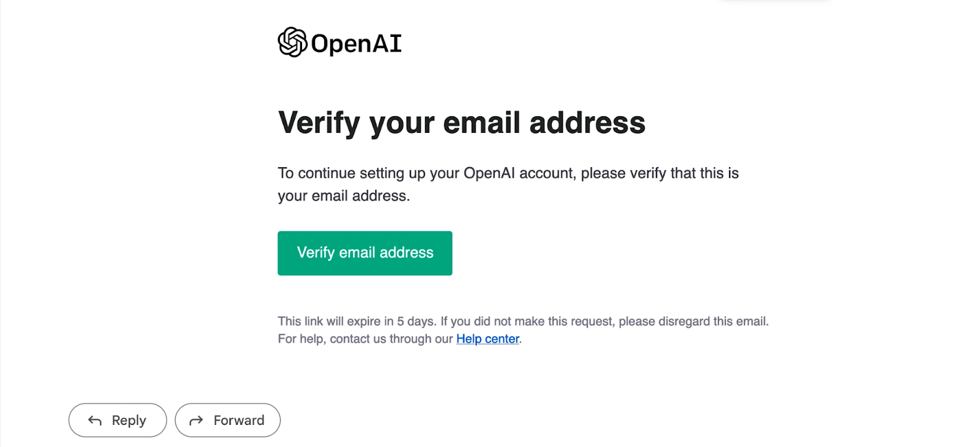Click the reply arrow icon inside Reply button
Screen dimensions: 980x447
pyautogui.click(x=94, y=420)
